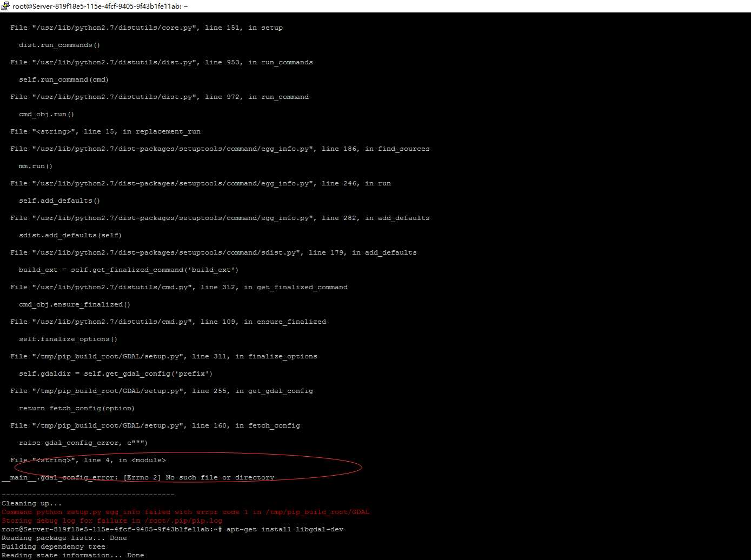The height and width of the screenshot is (560, 751).
Task: Click the 'Building dependency tree' line
Action: [53, 546]
